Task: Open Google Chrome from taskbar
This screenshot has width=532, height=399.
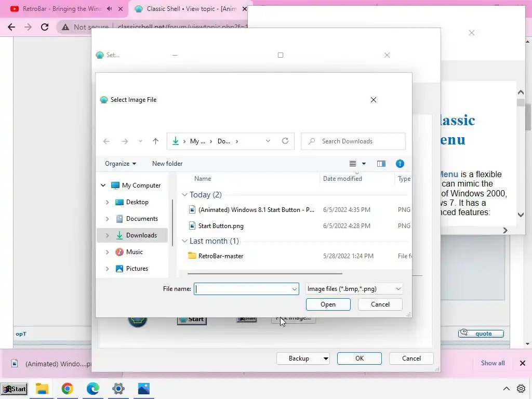Action: (x=67, y=389)
